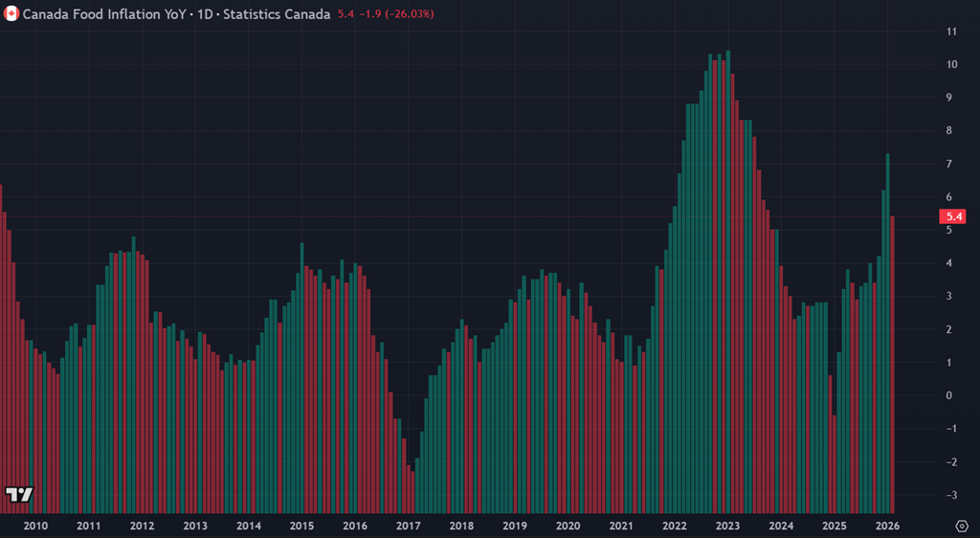Open the TradingView logo
This screenshot has width=980, height=538.
point(19,494)
